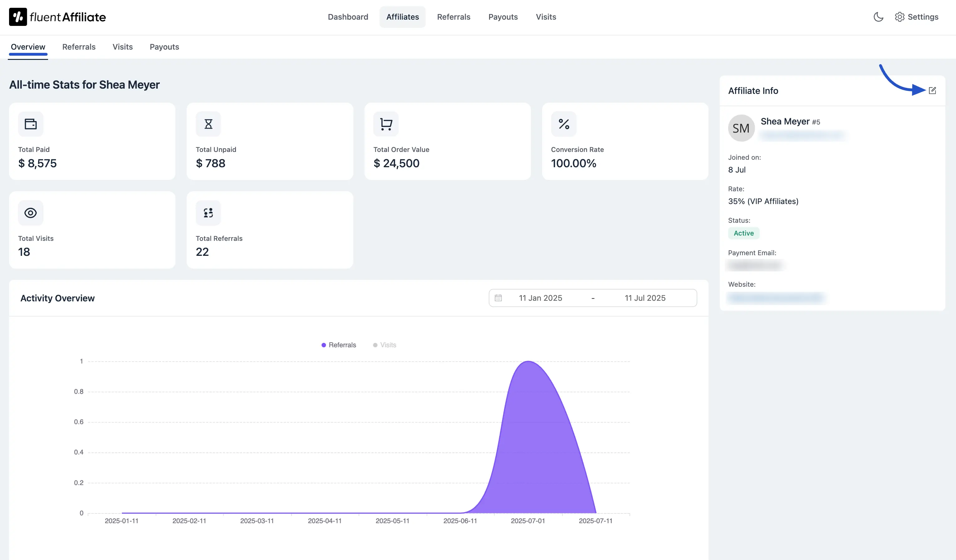Viewport: 956px width, 560px height.
Task: Click the fluent Affiliate logo
Action: point(57,17)
